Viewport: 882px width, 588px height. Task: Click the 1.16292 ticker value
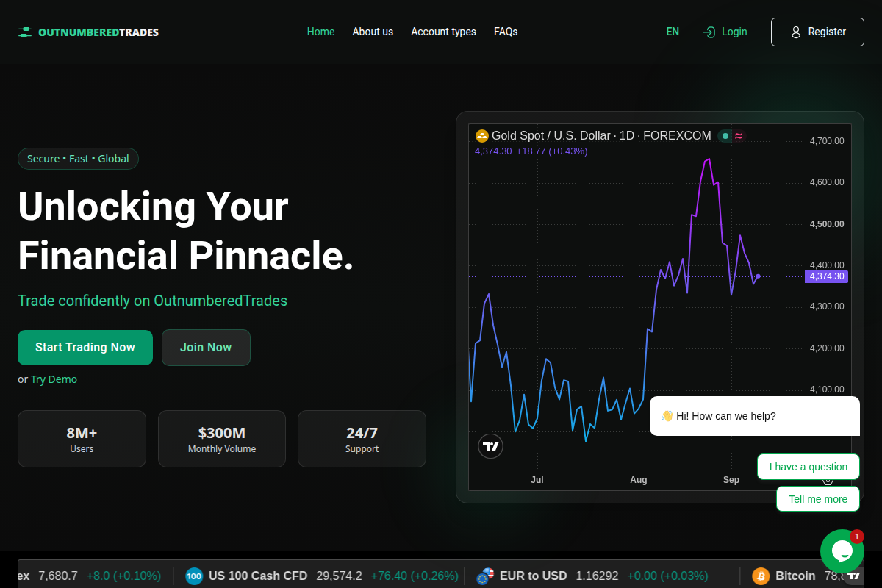coord(597,576)
